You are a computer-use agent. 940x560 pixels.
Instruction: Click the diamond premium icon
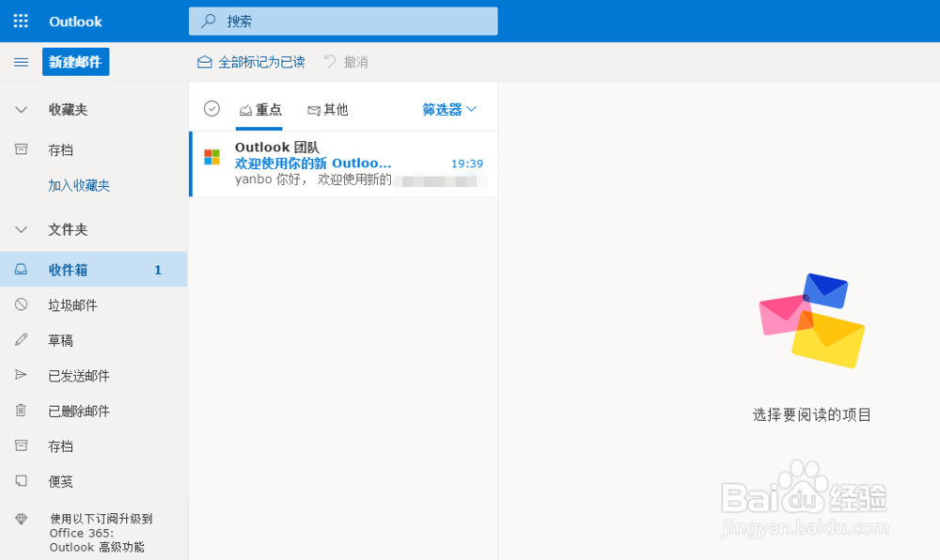point(21,519)
